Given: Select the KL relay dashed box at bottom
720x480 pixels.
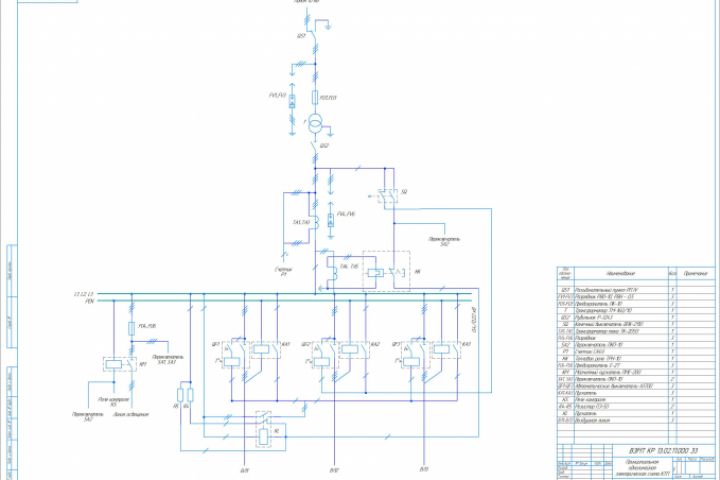Looking at the screenshot, I should [x=264, y=430].
